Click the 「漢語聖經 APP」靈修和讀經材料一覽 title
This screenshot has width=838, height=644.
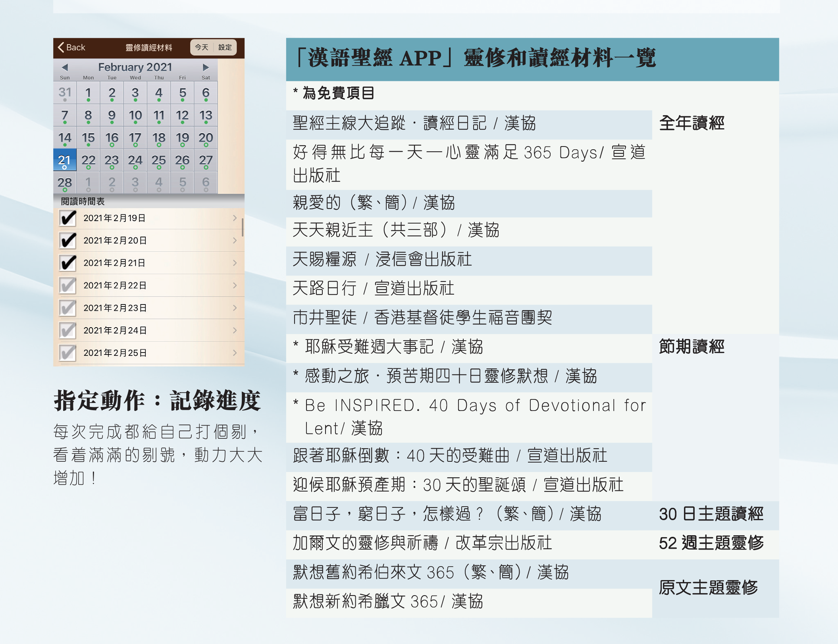(x=474, y=58)
